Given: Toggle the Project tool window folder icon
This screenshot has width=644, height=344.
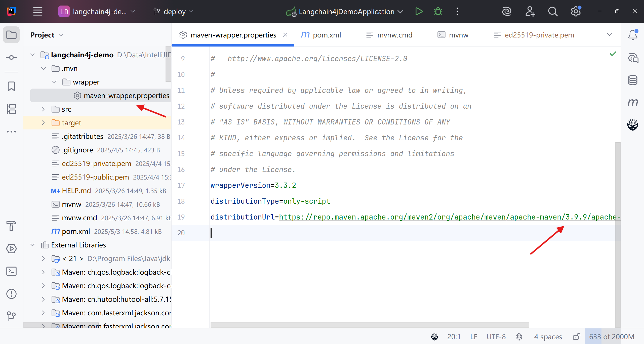Looking at the screenshot, I should click(11, 35).
